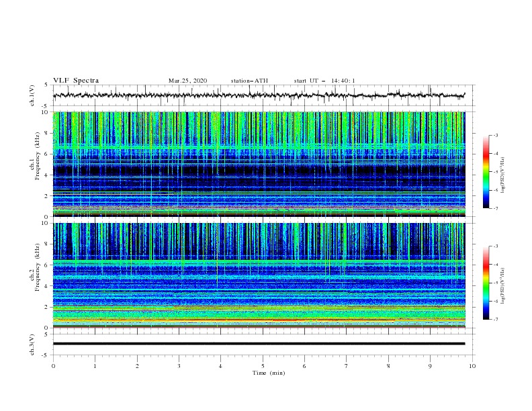The image size is (532, 411).
Task: Click the "4" kHz tick of ch.2 spectrogram
Action: [47, 286]
